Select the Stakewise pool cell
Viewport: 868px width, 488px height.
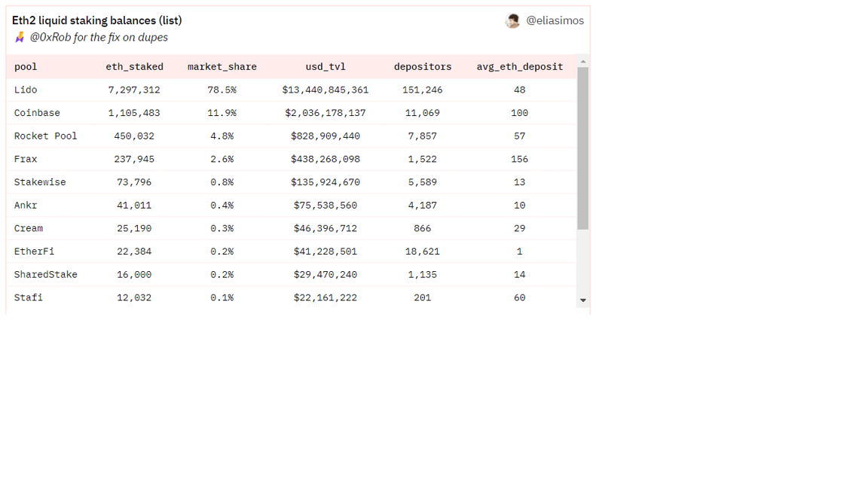40,182
